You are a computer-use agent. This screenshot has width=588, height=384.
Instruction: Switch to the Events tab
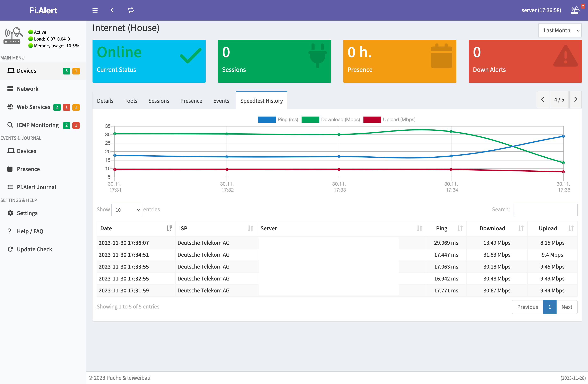[x=221, y=101]
